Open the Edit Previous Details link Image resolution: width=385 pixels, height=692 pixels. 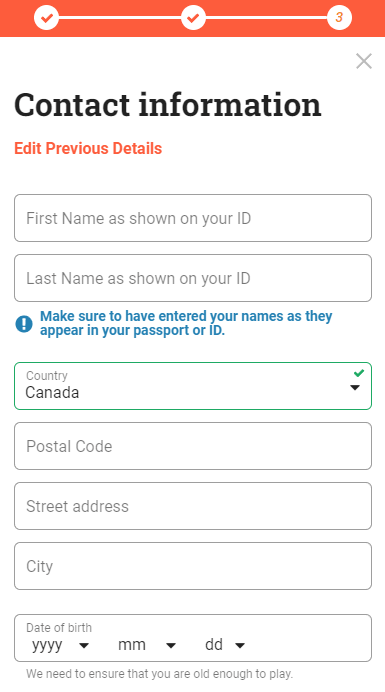[88, 148]
